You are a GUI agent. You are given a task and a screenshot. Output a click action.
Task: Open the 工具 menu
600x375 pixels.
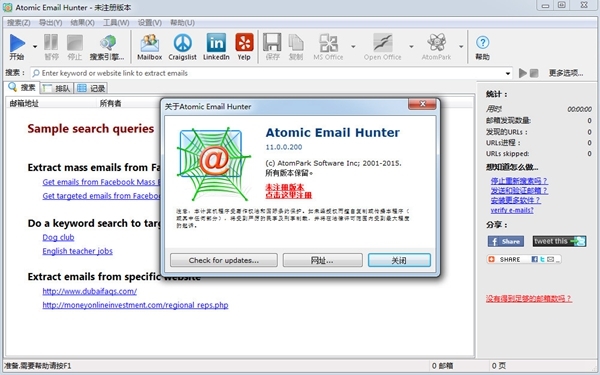pos(116,23)
